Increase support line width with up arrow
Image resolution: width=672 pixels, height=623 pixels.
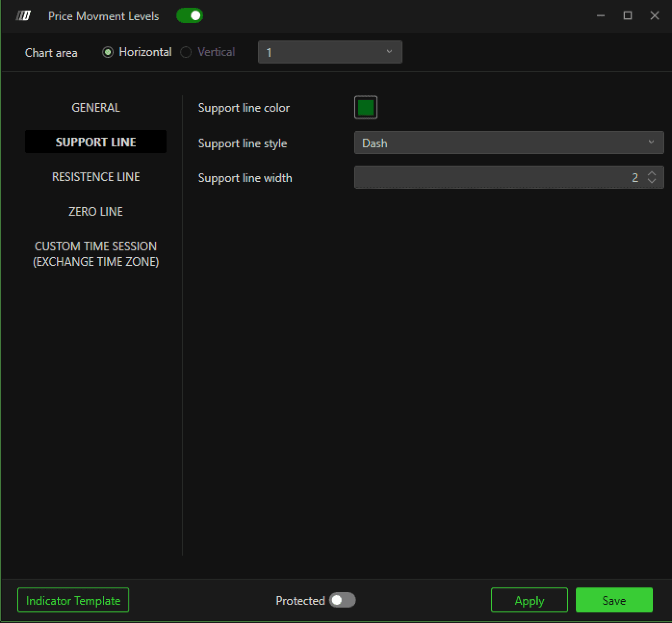652,174
